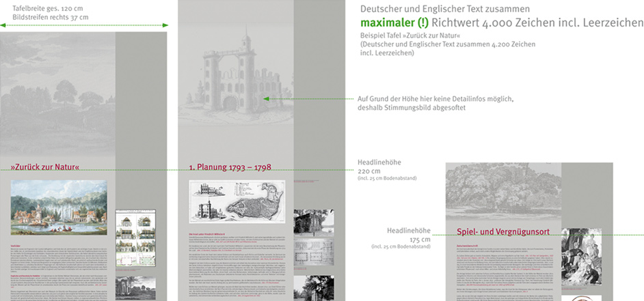Click the faded floor plan drawing in second panel strip

pos(314,253)
